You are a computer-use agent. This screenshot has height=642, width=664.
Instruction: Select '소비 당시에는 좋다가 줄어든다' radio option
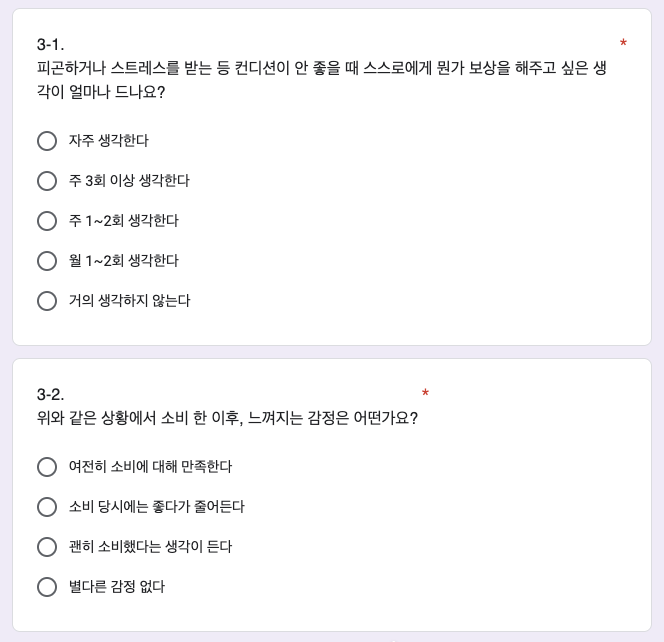coord(47,507)
